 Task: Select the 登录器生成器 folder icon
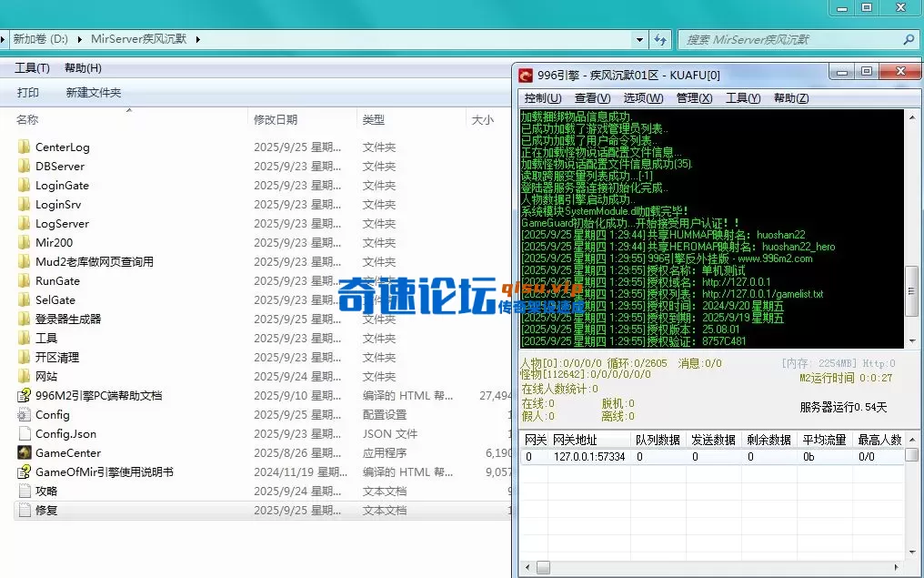click(25, 319)
